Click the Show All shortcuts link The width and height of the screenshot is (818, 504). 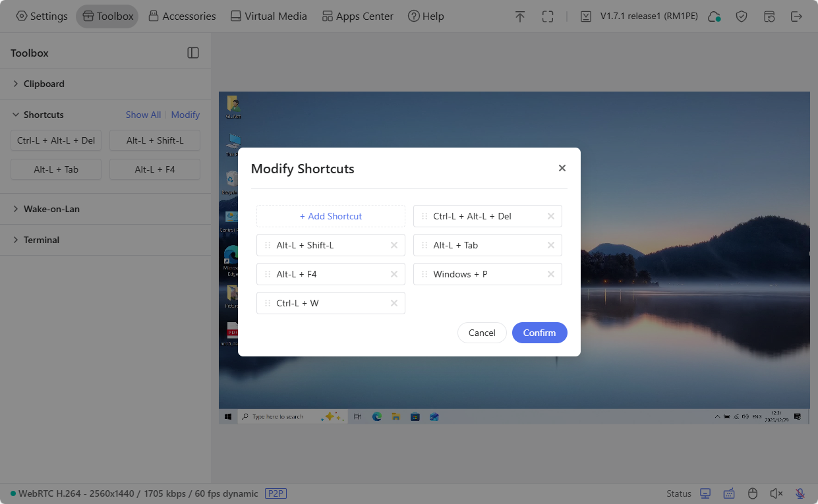143,115
